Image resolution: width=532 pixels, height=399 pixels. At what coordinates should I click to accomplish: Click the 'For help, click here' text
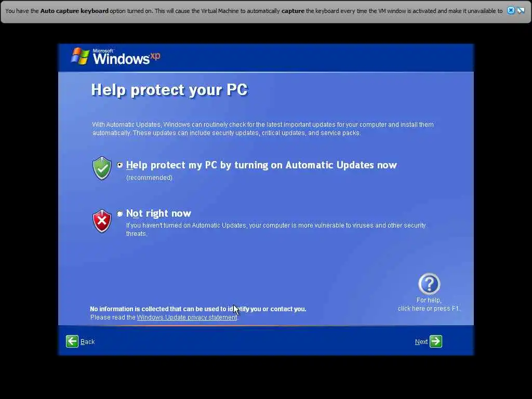(x=429, y=304)
